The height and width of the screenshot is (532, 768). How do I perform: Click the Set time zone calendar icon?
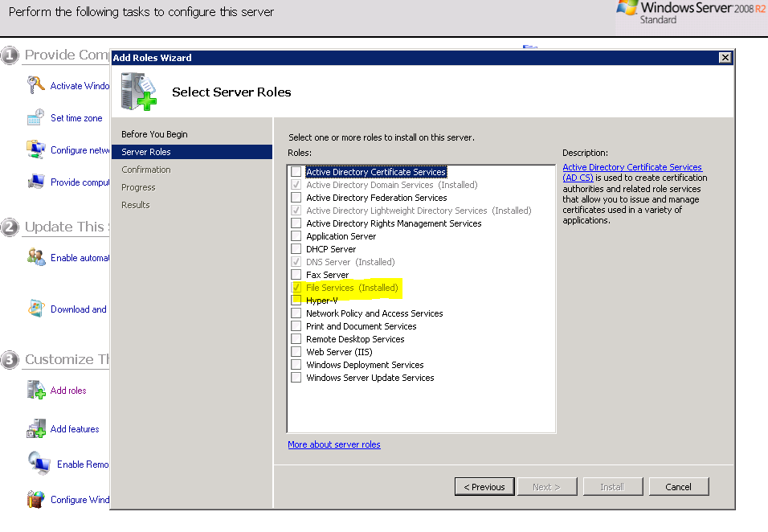coord(35,118)
